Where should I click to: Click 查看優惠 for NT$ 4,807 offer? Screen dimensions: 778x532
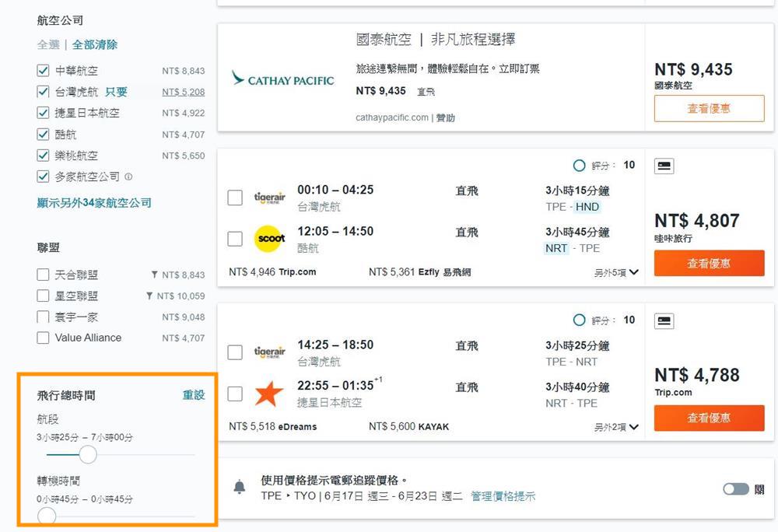[x=709, y=263]
